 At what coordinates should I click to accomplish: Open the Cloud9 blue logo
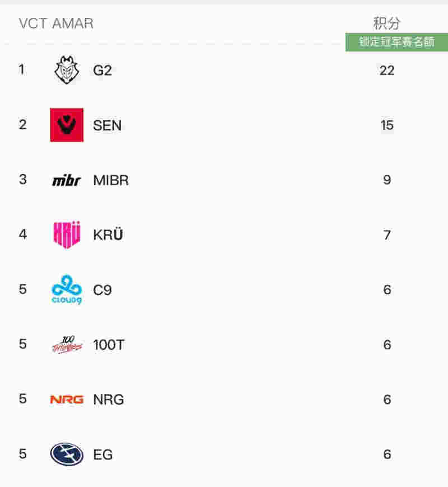pos(67,289)
